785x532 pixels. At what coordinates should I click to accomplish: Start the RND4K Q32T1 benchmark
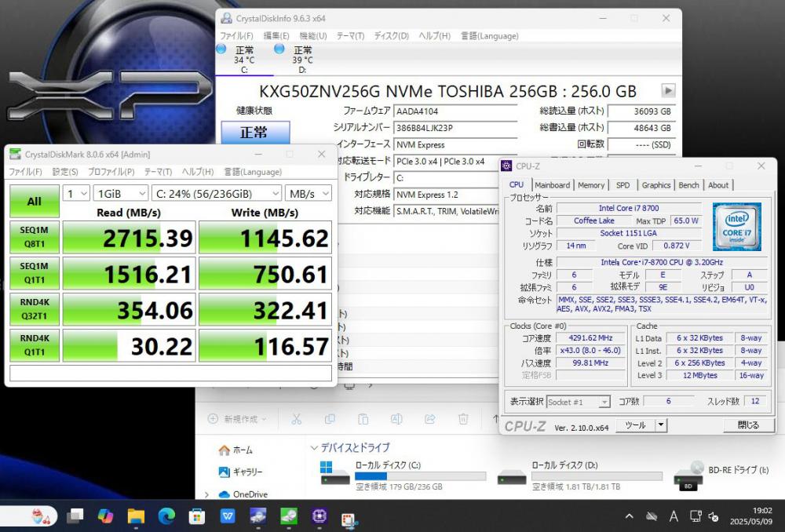pyautogui.click(x=35, y=309)
